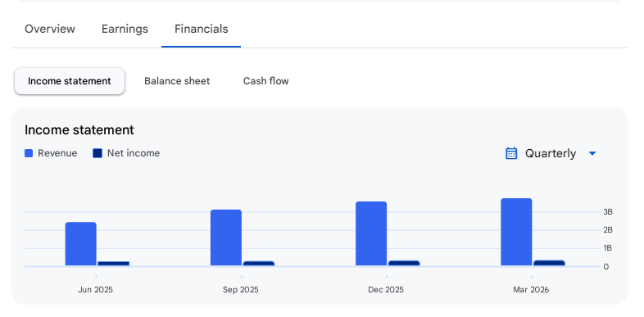Screen dimensions: 644x317
Task: Select the Jun 2025 net income bar
Action: click(x=114, y=264)
